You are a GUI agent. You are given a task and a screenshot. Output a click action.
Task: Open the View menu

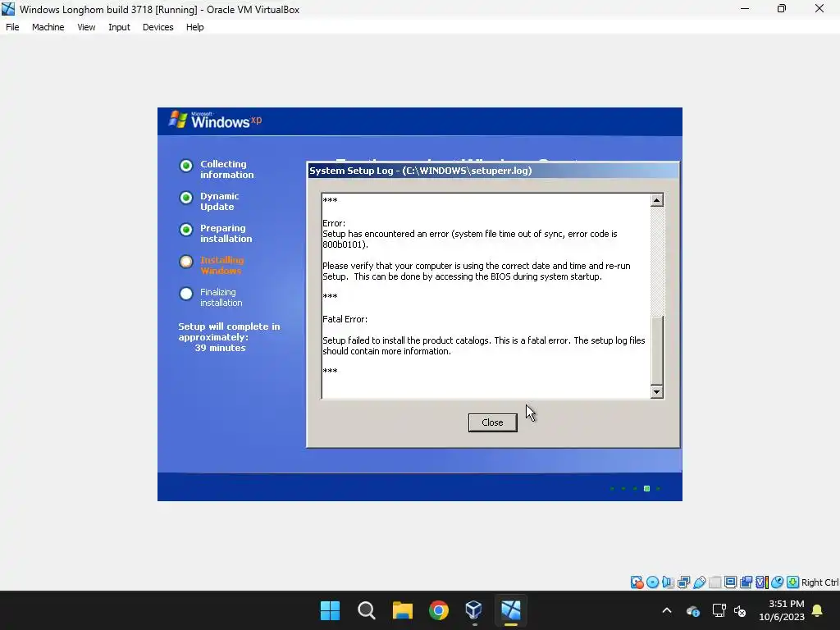click(86, 27)
